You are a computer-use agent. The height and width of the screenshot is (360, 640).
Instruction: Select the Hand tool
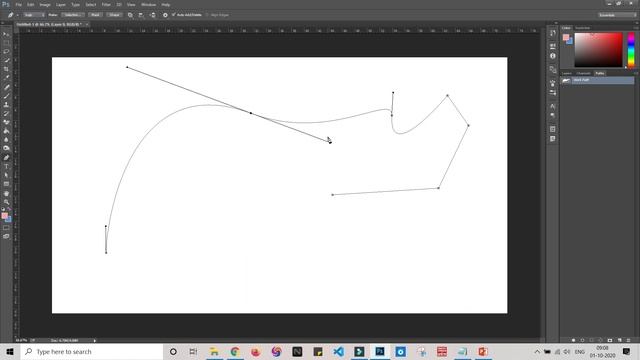[6, 193]
